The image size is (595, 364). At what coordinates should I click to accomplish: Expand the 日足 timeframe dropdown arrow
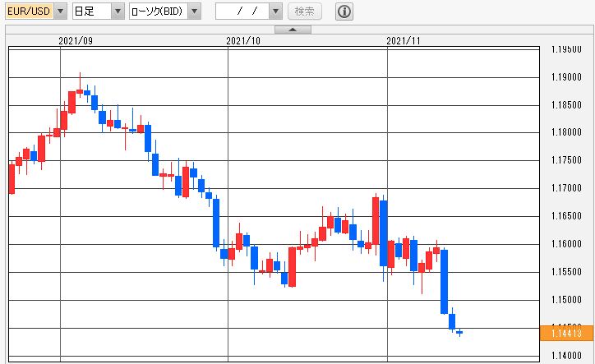click(118, 12)
